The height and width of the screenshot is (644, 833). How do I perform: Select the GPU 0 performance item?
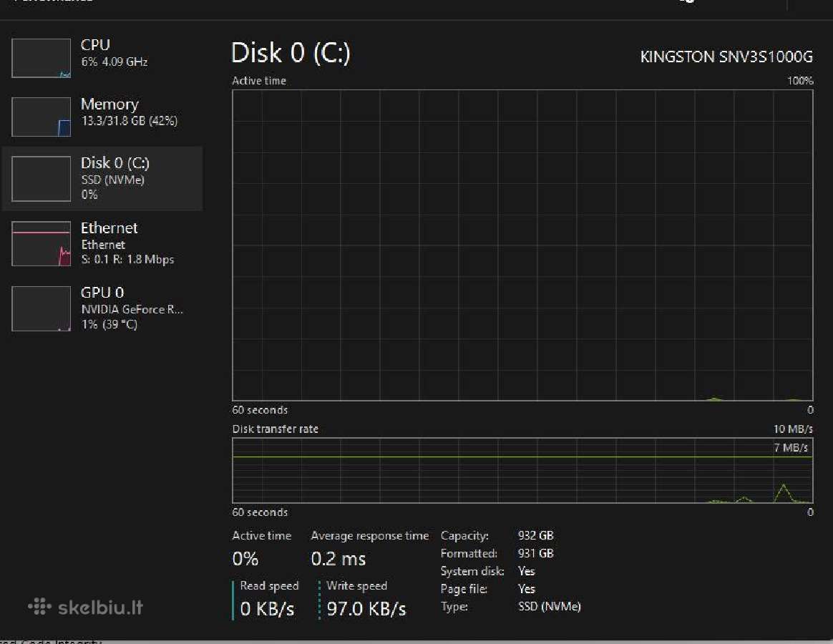point(102,308)
